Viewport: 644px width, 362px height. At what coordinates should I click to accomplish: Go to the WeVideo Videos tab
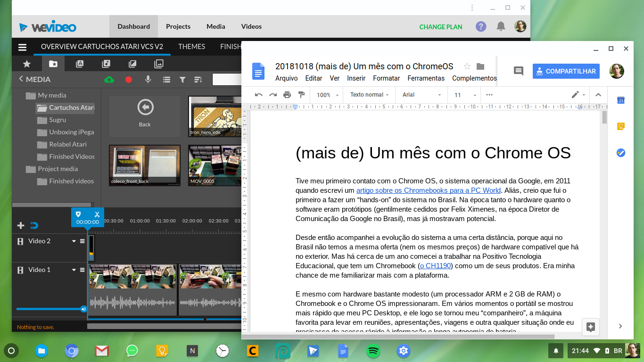251,26
